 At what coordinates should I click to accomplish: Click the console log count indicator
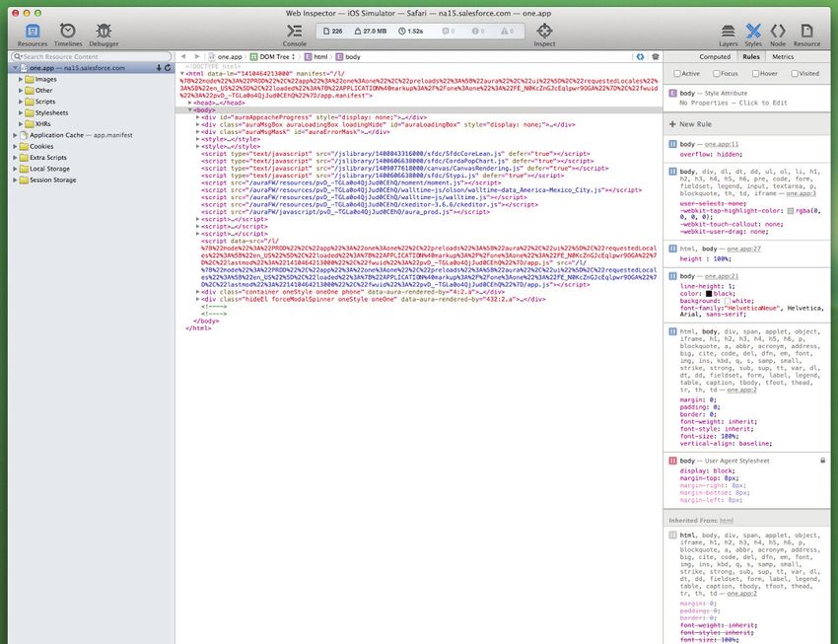[449, 31]
